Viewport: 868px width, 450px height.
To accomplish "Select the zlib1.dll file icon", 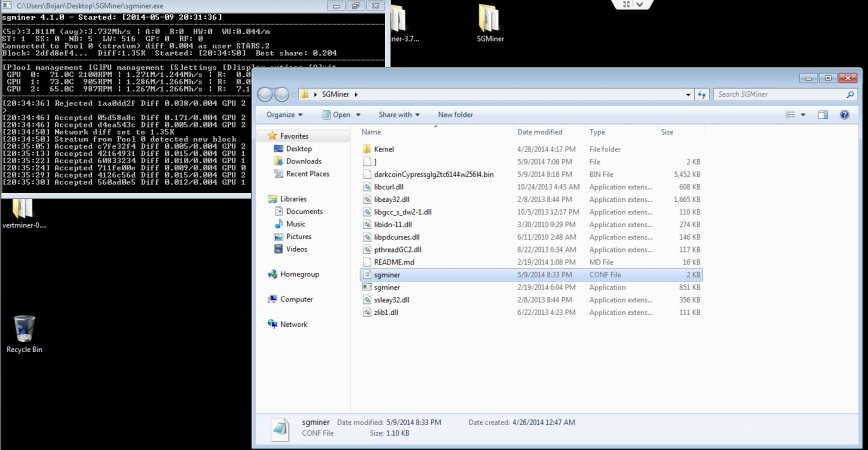I will pyautogui.click(x=366, y=312).
